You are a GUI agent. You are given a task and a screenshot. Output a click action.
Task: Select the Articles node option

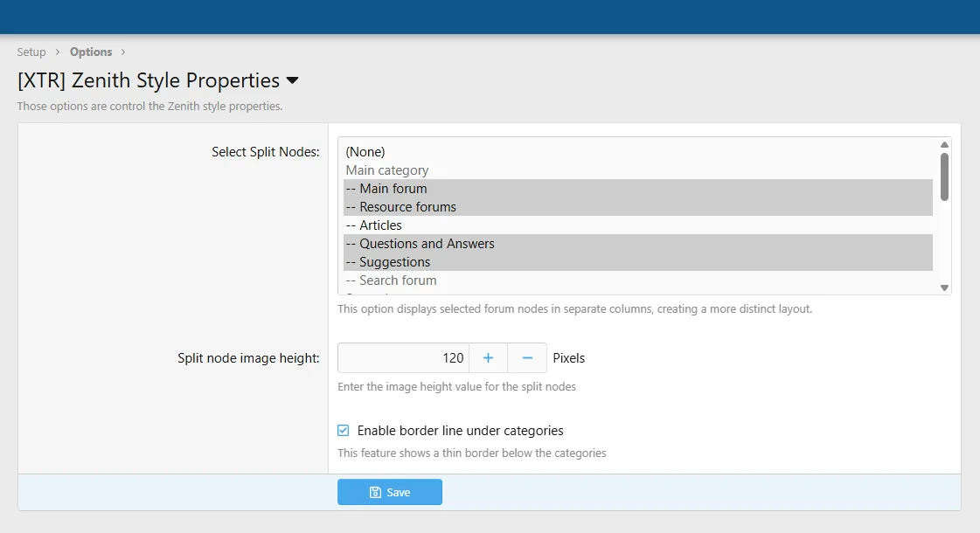(x=374, y=225)
